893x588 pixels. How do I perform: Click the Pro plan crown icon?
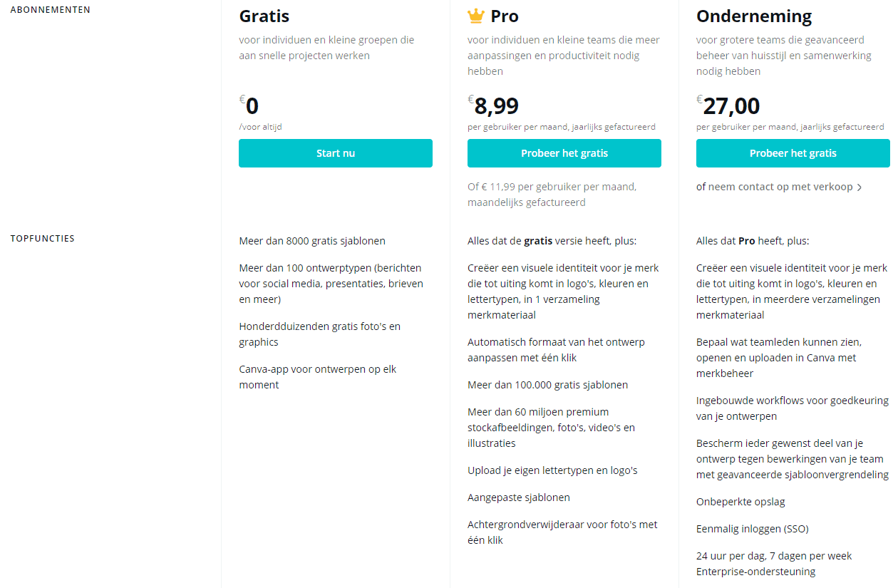(x=475, y=16)
